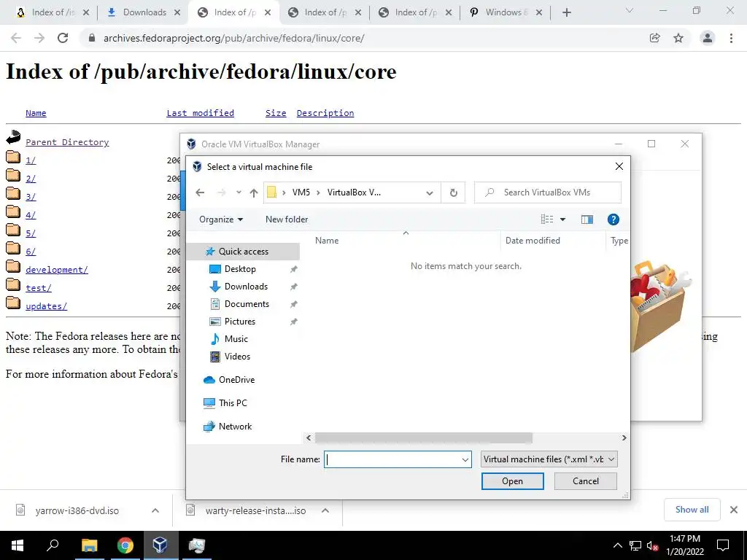Click VirtualBox icon in taskbar
The image size is (747, 560).
pos(160,545)
